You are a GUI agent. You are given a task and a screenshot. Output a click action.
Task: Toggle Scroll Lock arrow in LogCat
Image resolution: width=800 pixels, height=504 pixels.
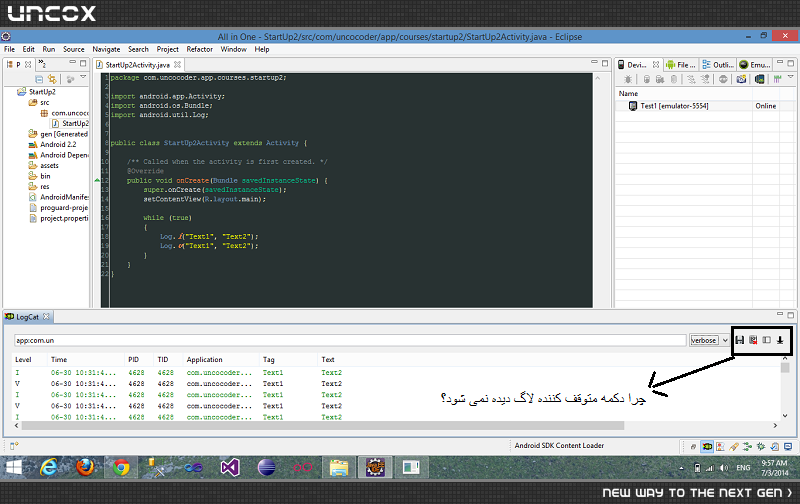(x=780, y=340)
